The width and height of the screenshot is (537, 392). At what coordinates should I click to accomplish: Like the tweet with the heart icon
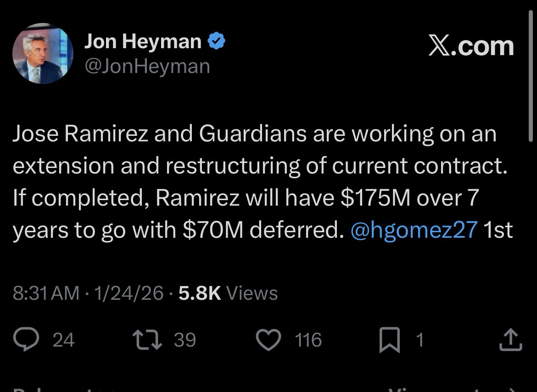268,340
